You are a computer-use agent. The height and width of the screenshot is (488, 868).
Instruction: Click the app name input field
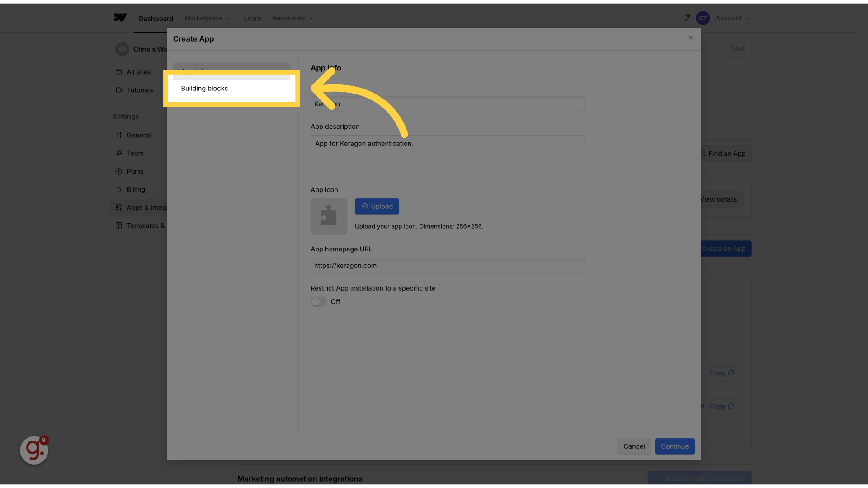448,104
